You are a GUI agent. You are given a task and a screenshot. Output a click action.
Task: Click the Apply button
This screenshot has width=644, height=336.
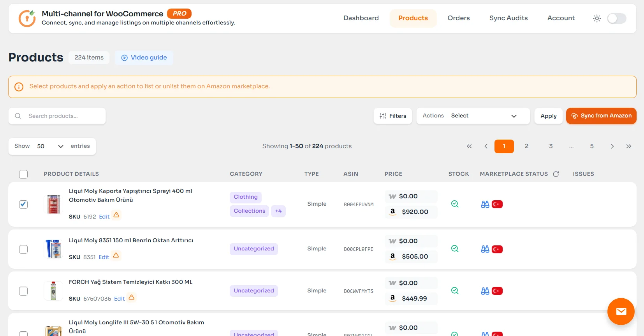[x=549, y=116]
